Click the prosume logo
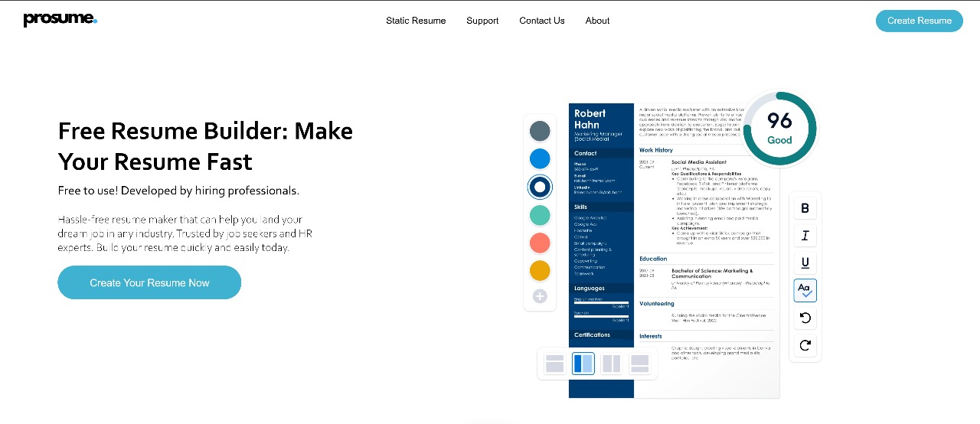 [60, 20]
